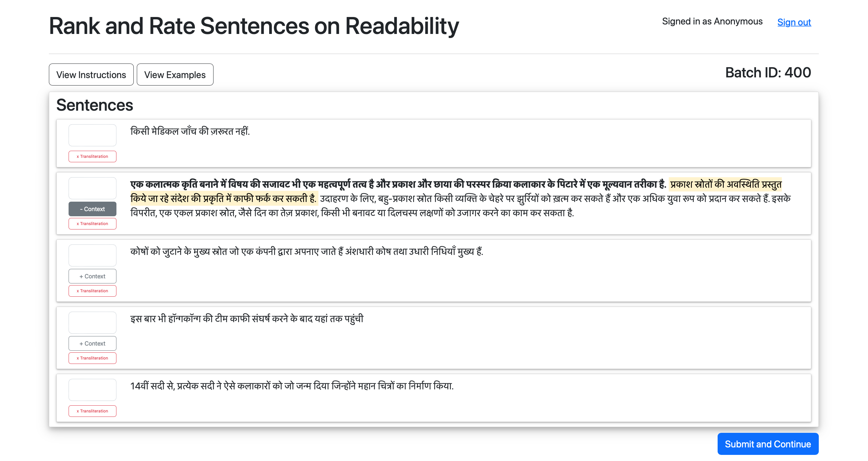This screenshot has height=461, width=868.
Task: Click the Batch ID: 400 label
Action: click(x=768, y=73)
